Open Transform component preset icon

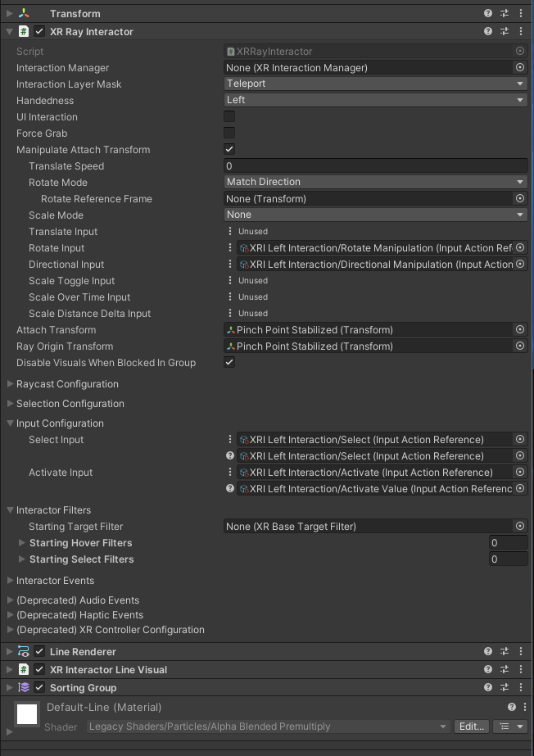click(505, 14)
